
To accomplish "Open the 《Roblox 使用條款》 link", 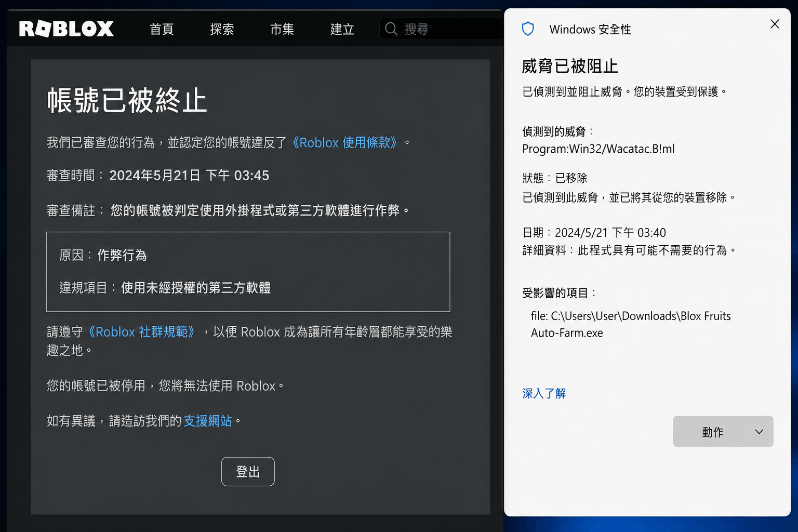I will (344, 142).
